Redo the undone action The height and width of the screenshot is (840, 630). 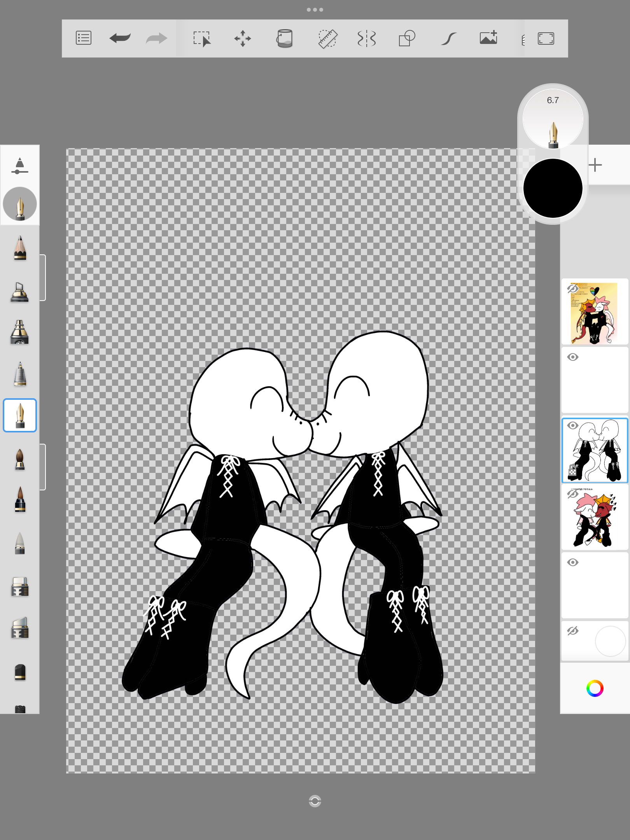156,38
